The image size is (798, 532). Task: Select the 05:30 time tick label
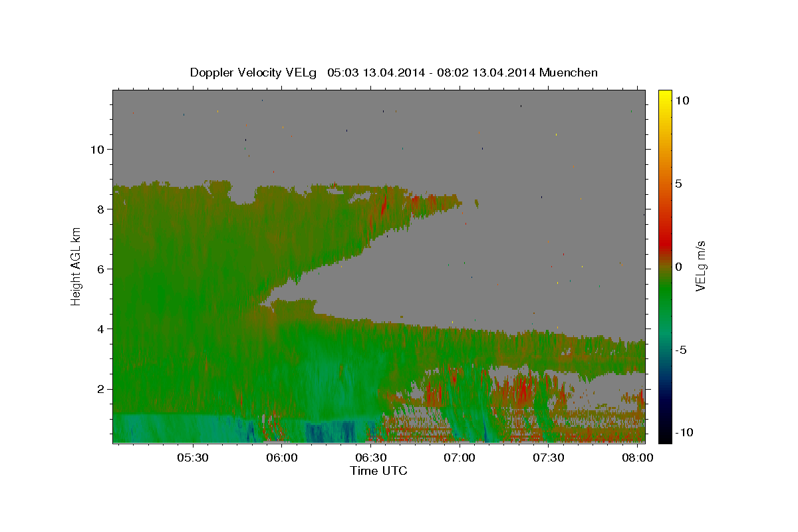pos(193,458)
